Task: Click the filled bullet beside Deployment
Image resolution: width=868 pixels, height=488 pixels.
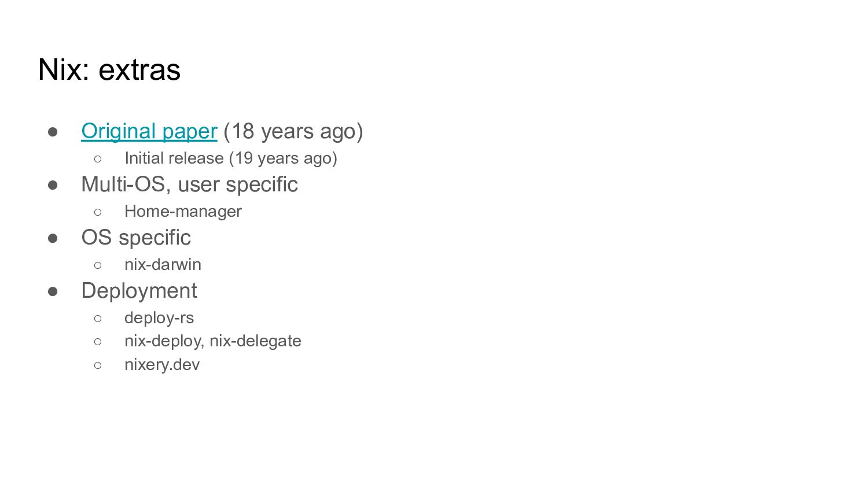Action: coord(53,291)
